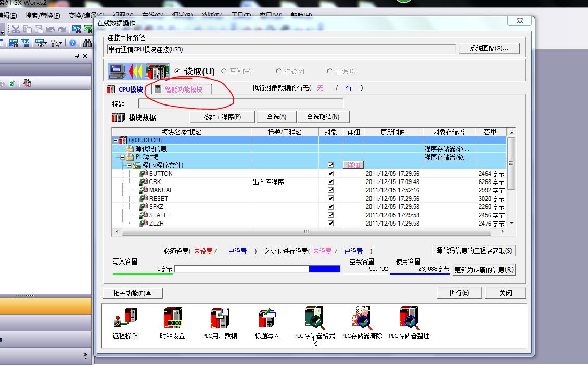Click the BUTTON program file icon
This screenshot has width=588, height=366.
(x=144, y=174)
